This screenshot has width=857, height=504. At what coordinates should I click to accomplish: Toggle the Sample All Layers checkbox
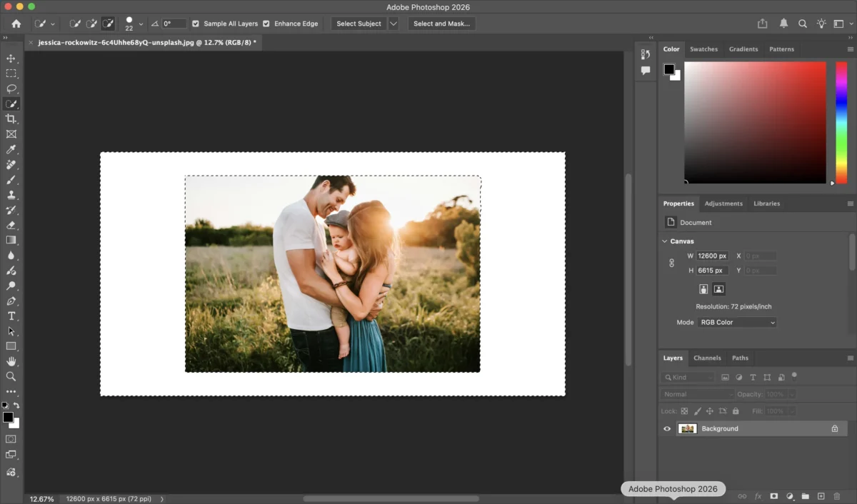pyautogui.click(x=196, y=24)
